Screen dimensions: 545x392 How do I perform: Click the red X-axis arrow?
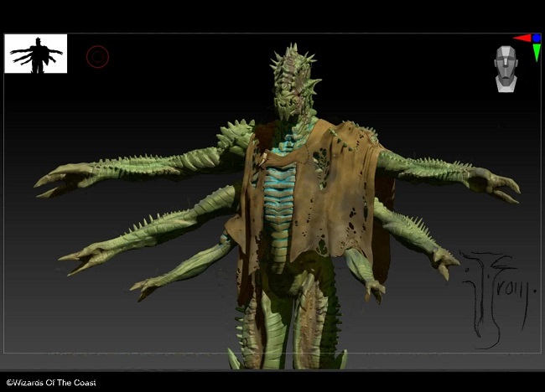pyautogui.click(x=522, y=39)
